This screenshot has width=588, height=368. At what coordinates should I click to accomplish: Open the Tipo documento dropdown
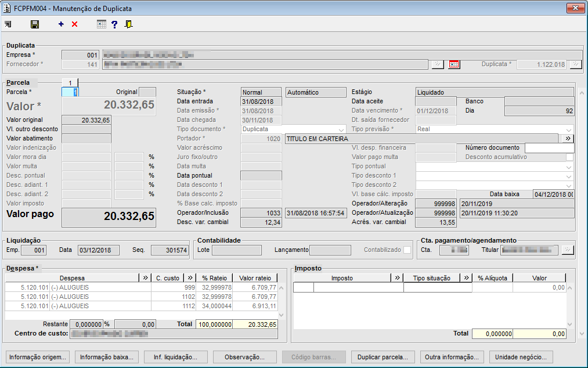tap(341, 129)
